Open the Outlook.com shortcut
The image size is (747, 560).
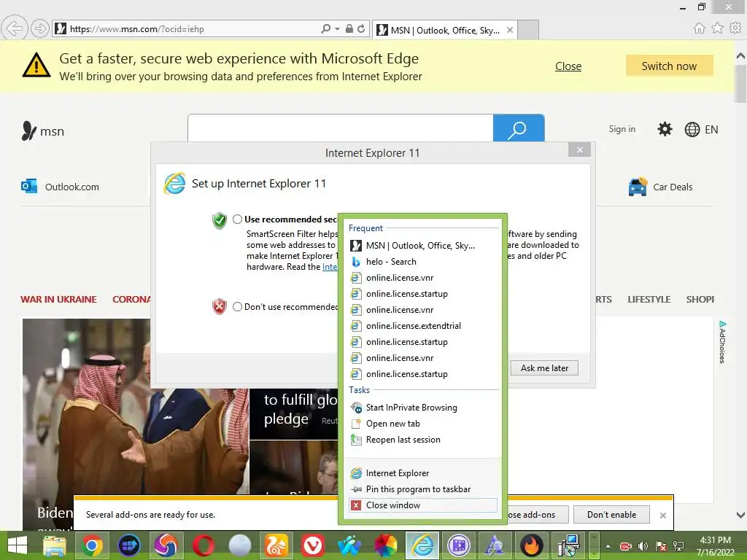(60, 187)
